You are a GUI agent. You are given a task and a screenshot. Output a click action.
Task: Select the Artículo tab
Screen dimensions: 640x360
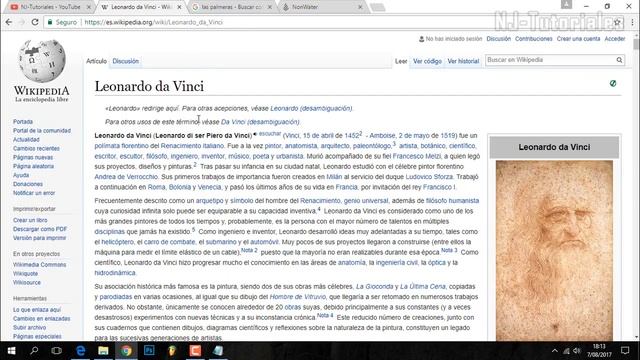[x=96, y=61]
